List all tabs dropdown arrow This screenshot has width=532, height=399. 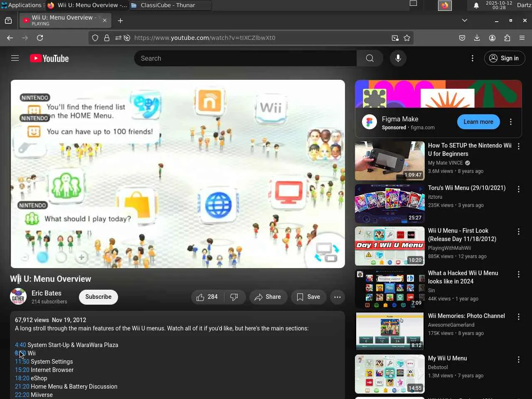465,20
